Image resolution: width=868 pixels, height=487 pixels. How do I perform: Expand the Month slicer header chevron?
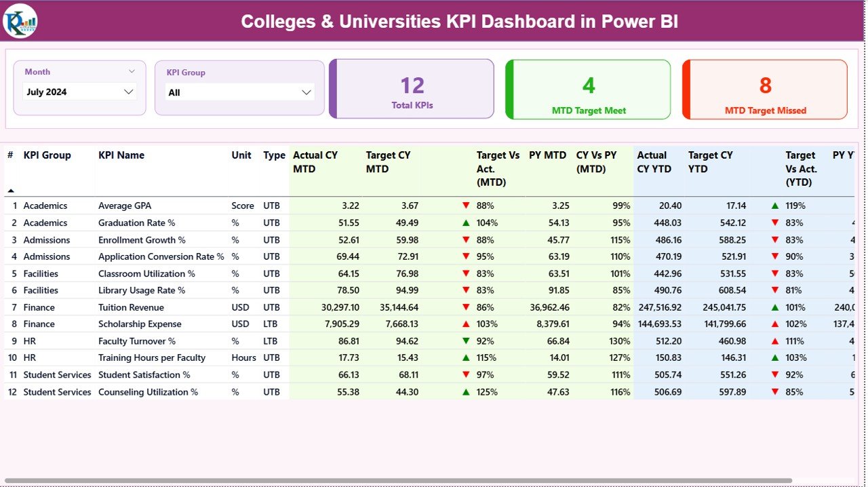coord(133,71)
